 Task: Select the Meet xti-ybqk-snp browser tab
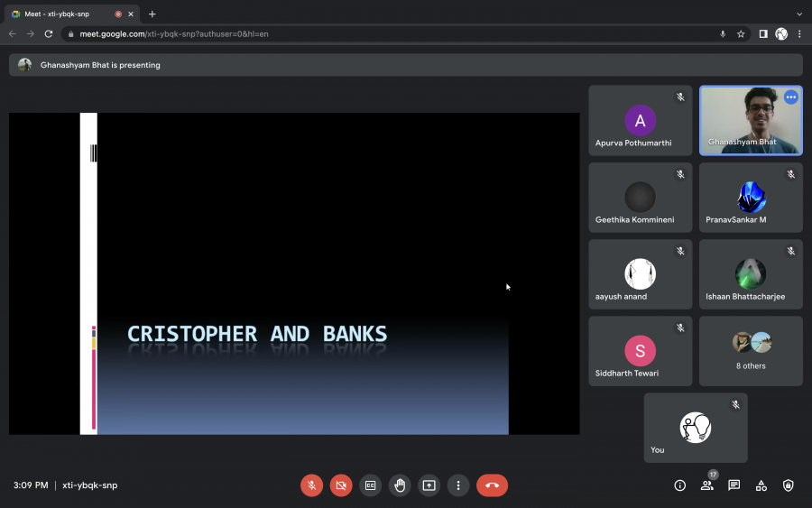click(x=63, y=14)
